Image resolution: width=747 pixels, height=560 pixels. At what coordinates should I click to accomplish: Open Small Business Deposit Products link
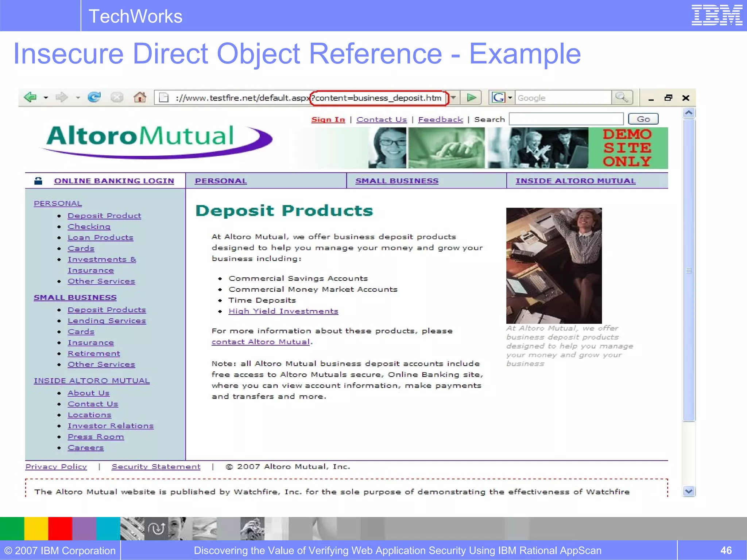coord(107,310)
